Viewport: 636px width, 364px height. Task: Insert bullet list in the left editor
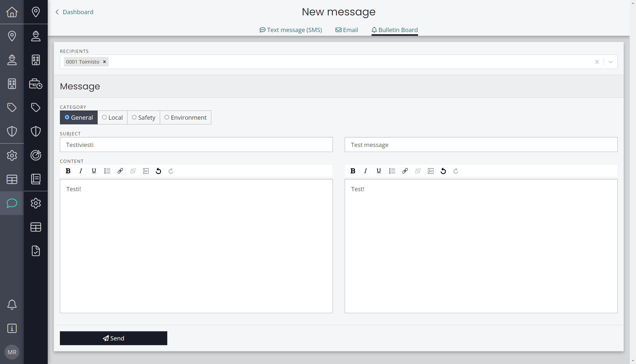107,171
